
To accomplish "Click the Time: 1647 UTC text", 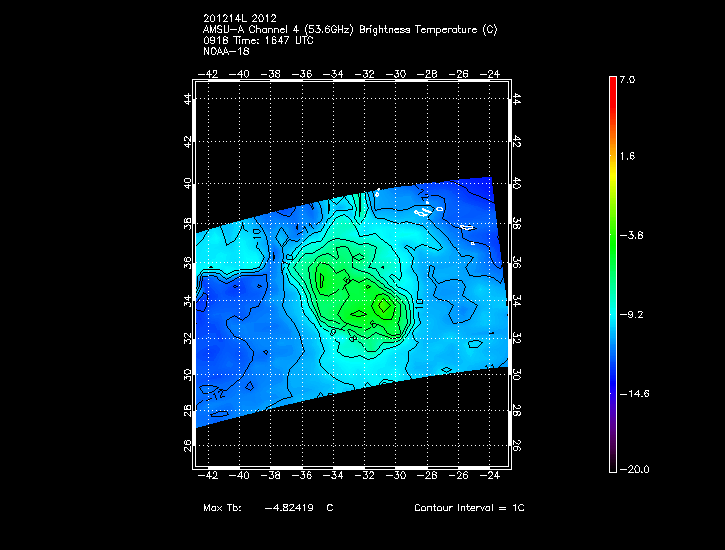I will pyautogui.click(x=261, y=40).
